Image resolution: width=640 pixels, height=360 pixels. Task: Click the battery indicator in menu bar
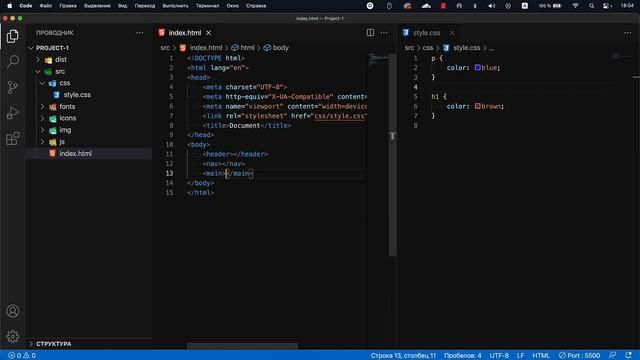pos(550,6)
